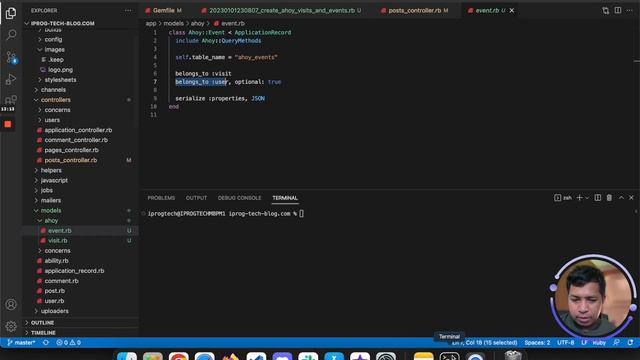Expand the helpers folder
Image resolution: width=640 pixels, height=360 pixels.
click(x=51, y=170)
